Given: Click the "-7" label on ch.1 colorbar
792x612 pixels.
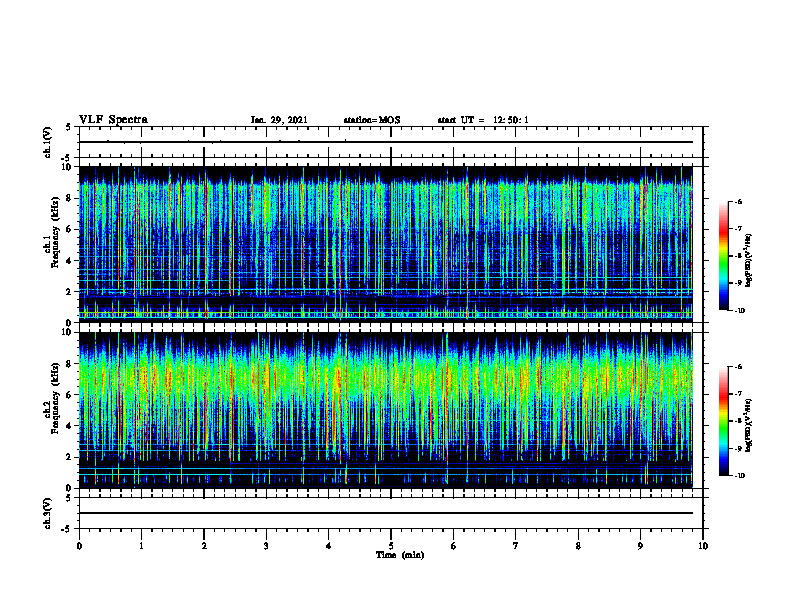Looking at the screenshot, I should (x=738, y=229).
